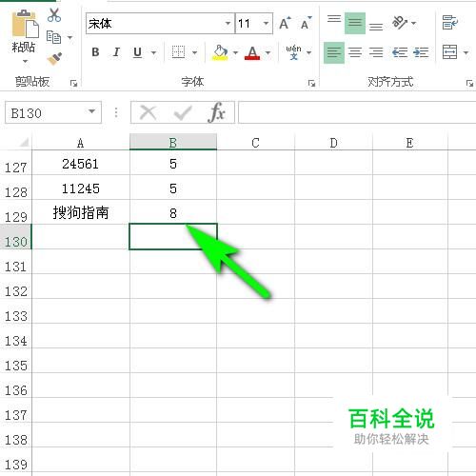Click merge and center icon

pyautogui.click(x=449, y=52)
